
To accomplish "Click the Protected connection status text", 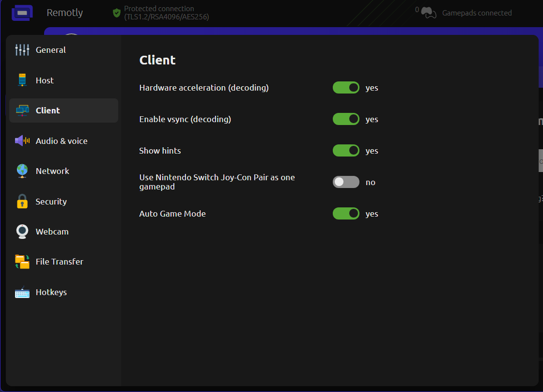I will click(166, 13).
